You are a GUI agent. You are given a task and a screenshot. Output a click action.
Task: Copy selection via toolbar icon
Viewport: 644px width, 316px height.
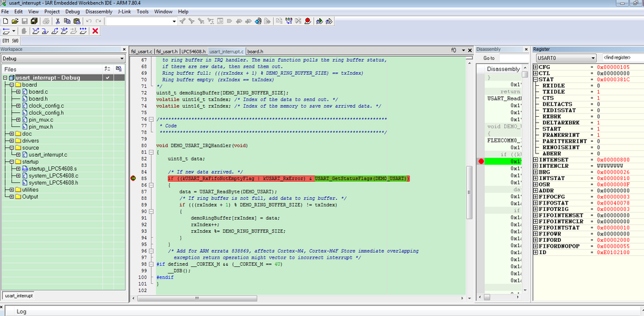[67, 21]
